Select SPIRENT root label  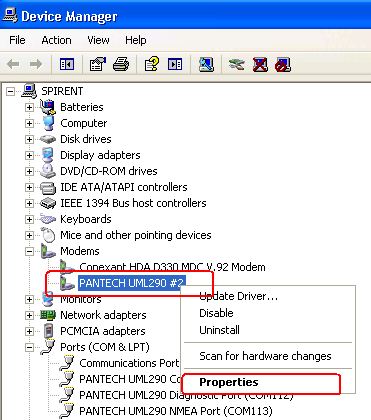pos(62,91)
